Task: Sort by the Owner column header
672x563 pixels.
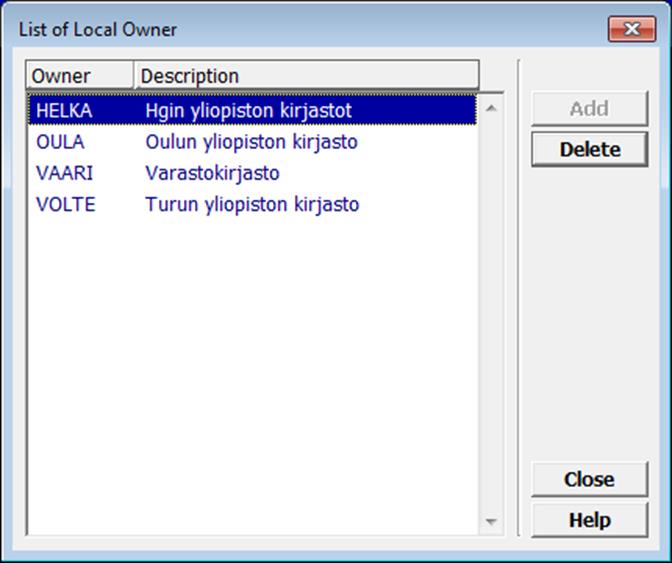Action: click(x=80, y=76)
